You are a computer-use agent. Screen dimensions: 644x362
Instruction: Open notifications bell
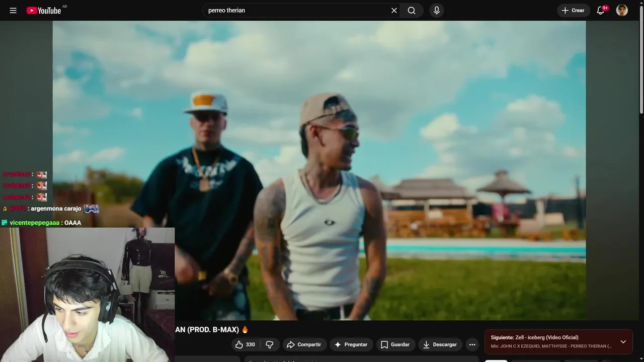(x=601, y=11)
